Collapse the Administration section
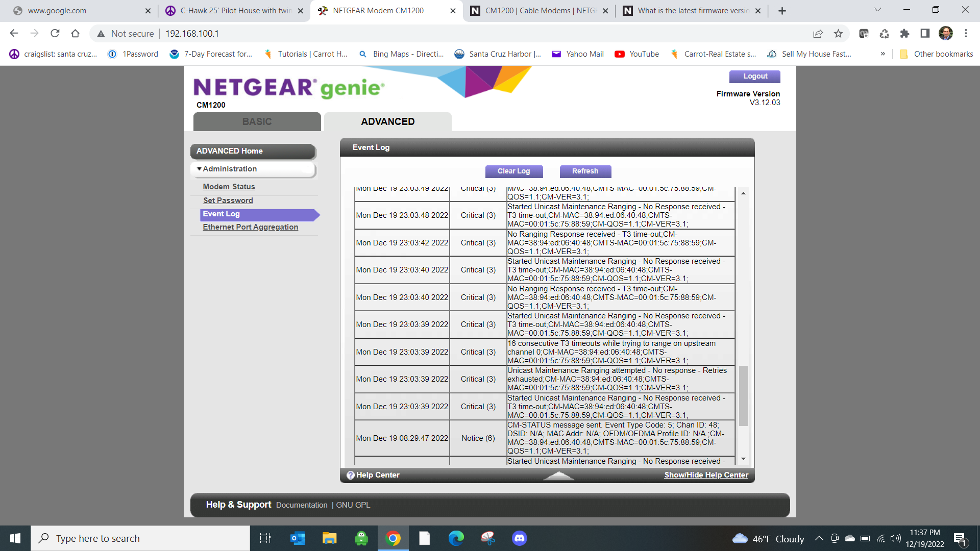This screenshot has width=980, height=551. 200,168
